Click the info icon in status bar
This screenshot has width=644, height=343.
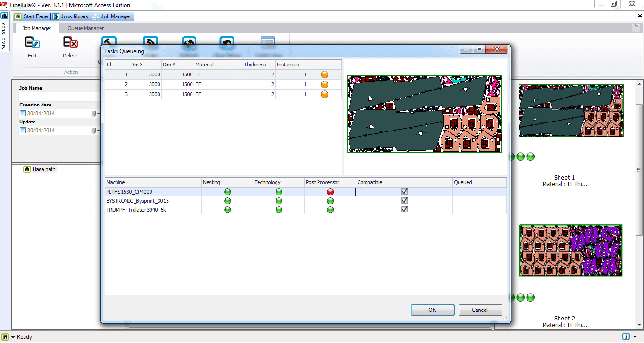626,336
